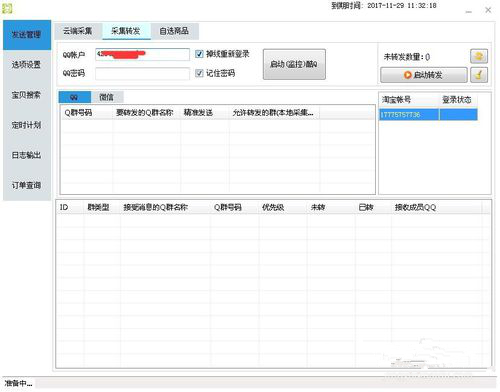Toggle the 记住密码 checkbox

pyautogui.click(x=199, y=73)
